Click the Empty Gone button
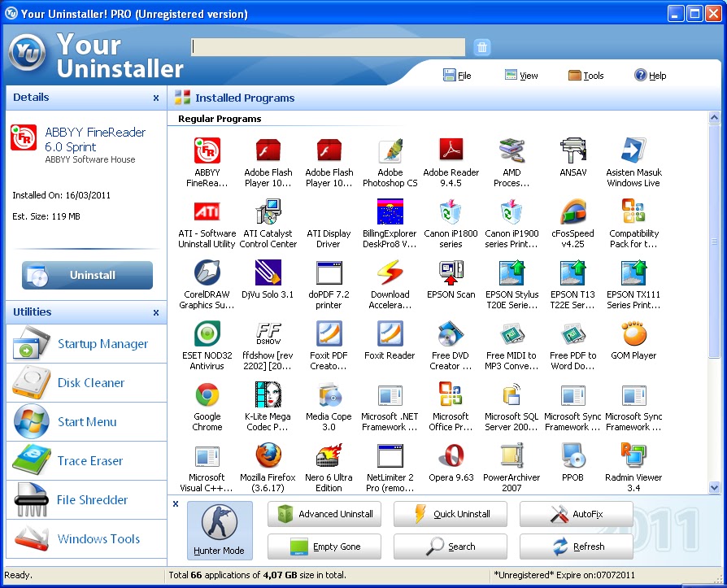The width and height of the screenshot is (727, 588). coord(324,547)
